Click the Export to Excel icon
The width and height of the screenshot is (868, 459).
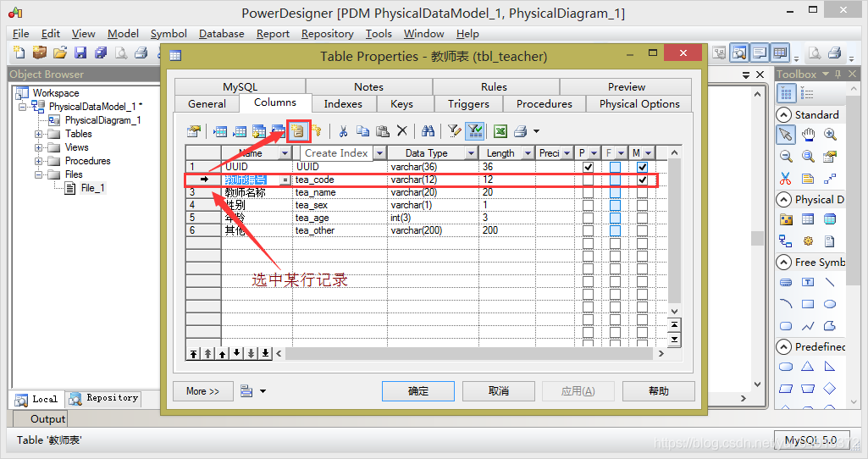(500, 131)
